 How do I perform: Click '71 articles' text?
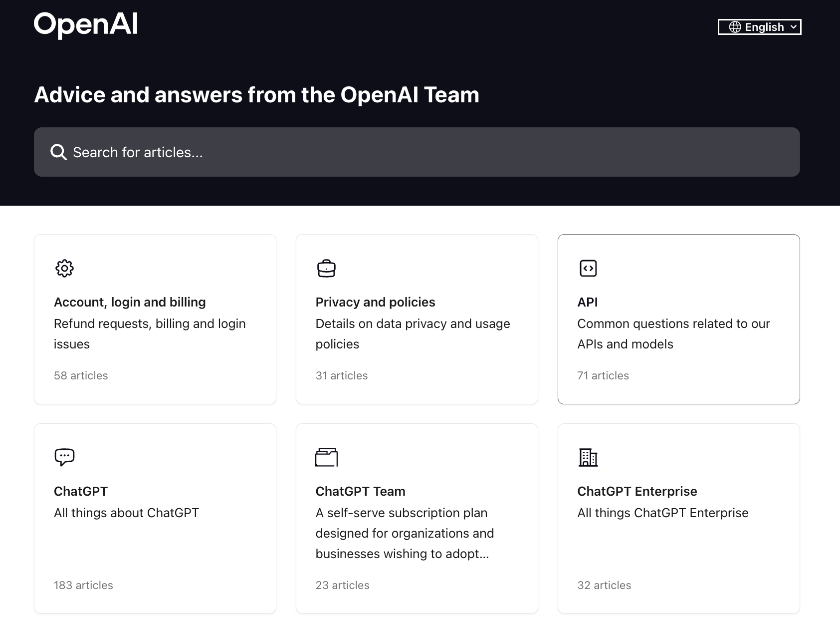603,375
